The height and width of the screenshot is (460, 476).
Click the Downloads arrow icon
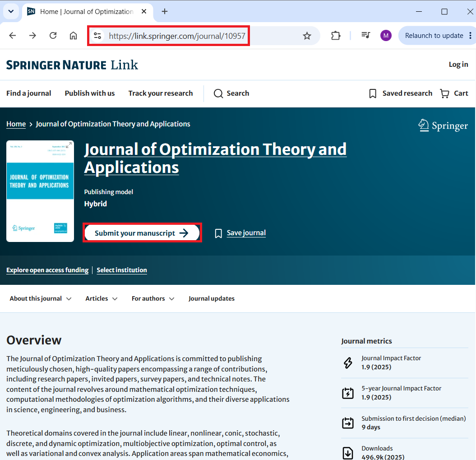(348, 453)
